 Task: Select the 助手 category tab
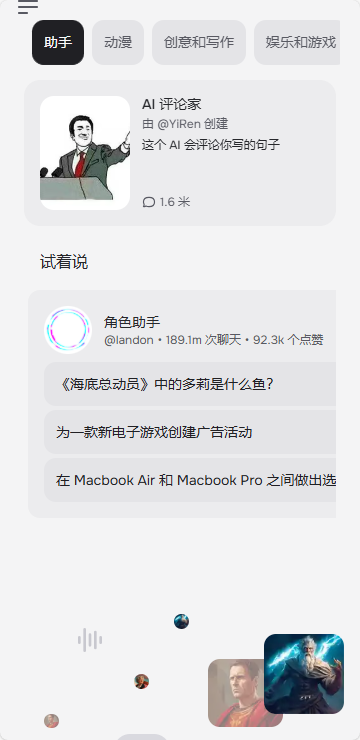[x=58, y=42]
